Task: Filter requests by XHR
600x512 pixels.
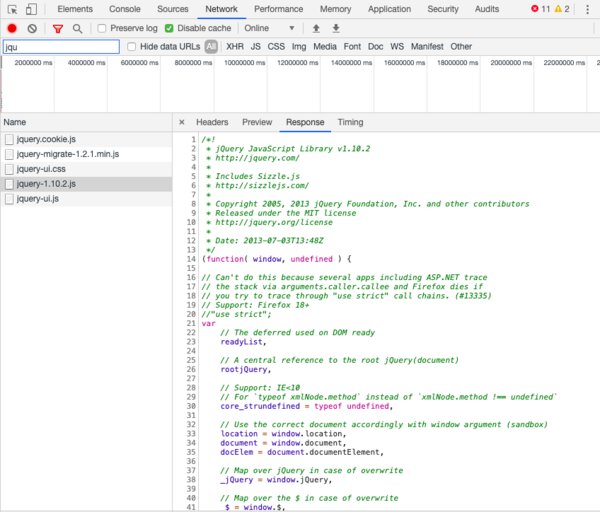Action: (x=235, y=47)
